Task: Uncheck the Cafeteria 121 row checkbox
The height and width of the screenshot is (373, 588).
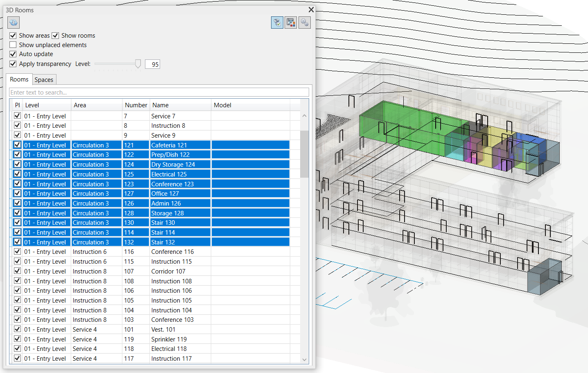Action: [17, 145]
